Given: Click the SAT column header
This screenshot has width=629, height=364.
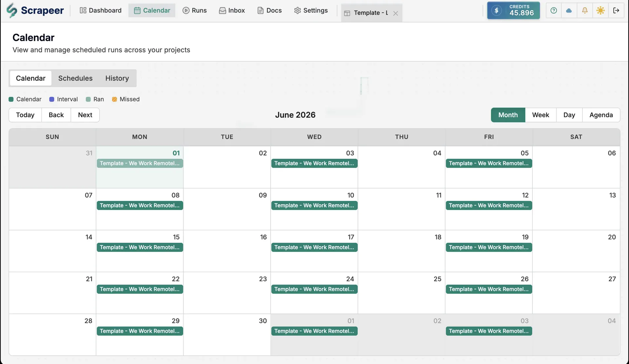Looking at the screenshot, I should pyautogui.click(x=576, y=137).
